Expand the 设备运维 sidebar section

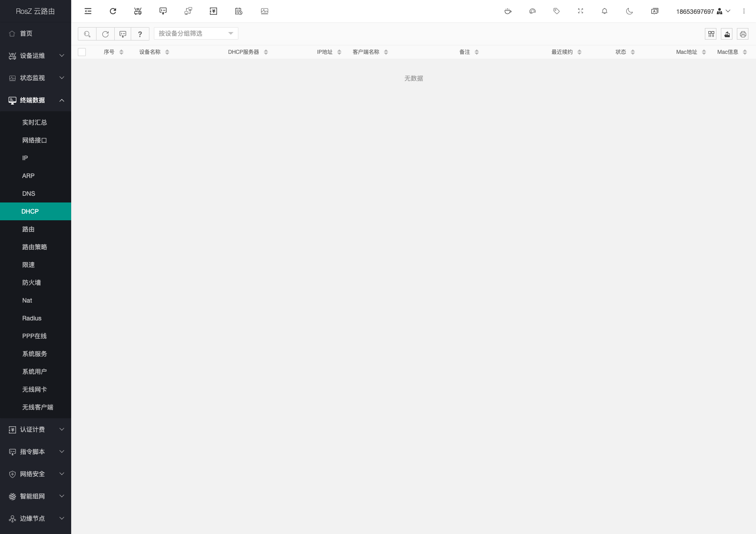coord(36,56)
